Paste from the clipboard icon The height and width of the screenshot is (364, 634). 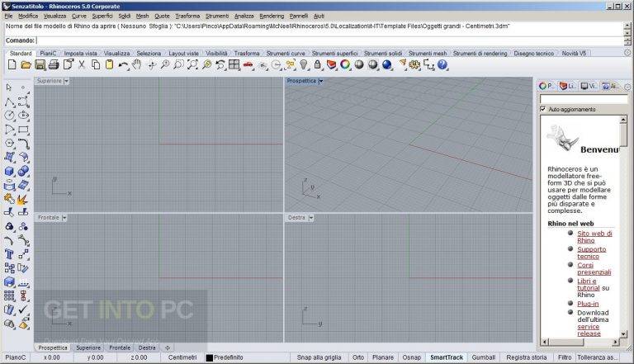109,64
